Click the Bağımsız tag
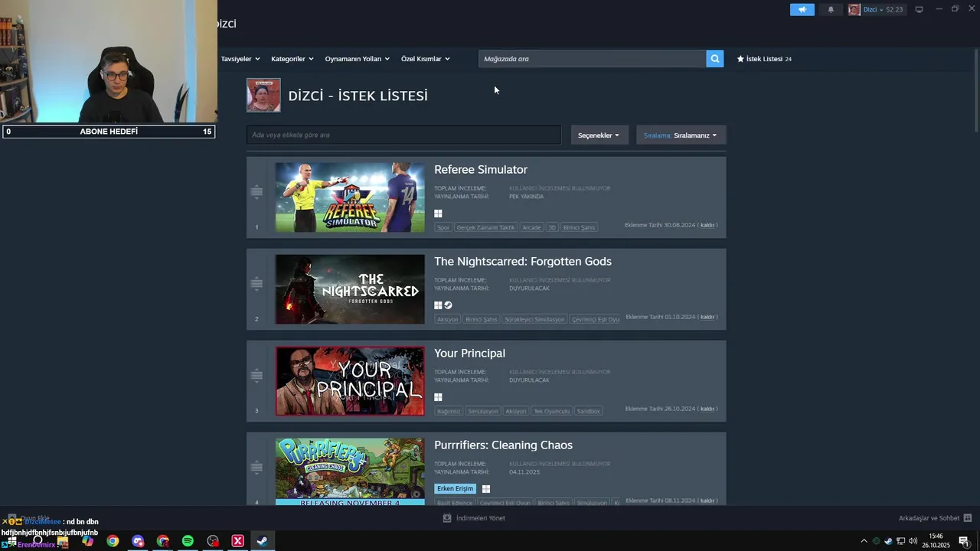Viewport: 980px width, 551px height. [x=449, y=411]
